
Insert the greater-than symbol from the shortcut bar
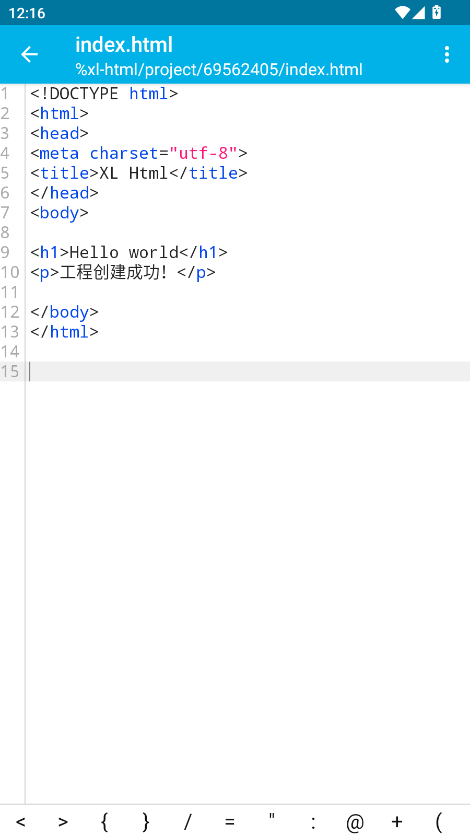[63, 822]
